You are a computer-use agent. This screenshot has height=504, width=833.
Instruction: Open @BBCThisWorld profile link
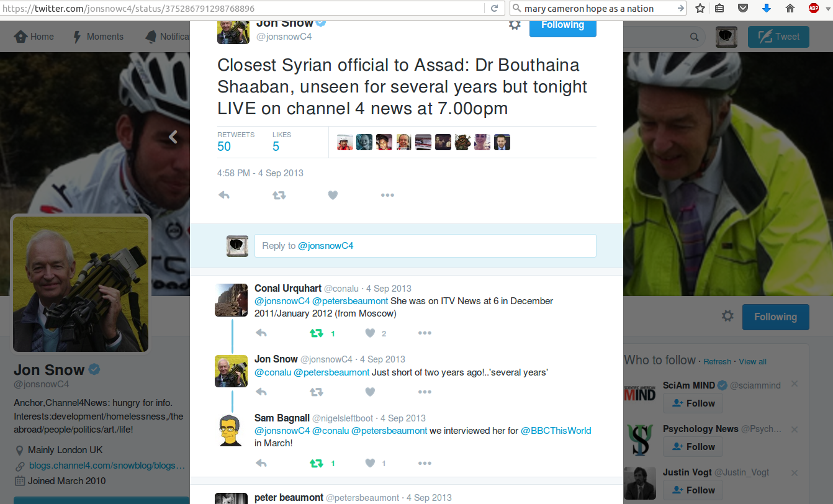556,430
